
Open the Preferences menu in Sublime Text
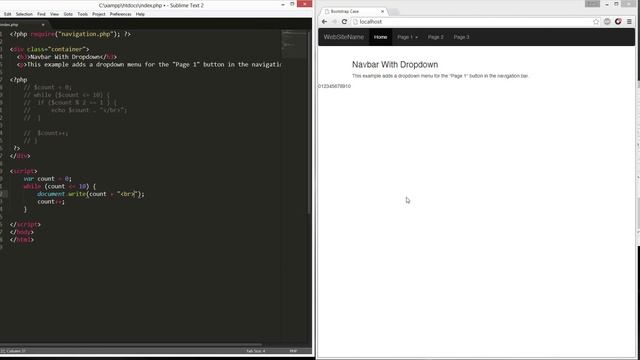click(120, 14)
